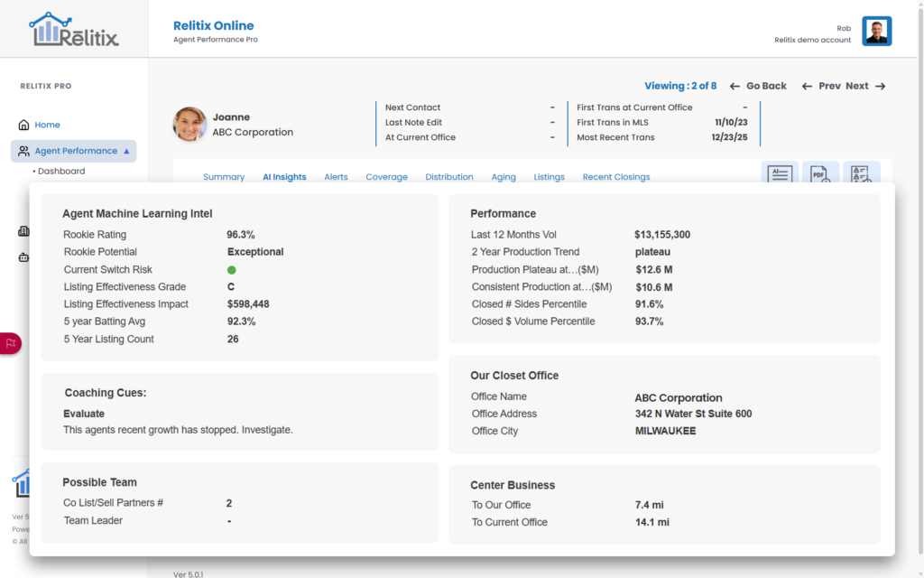The width and height of the screenshot is (924, 578).
Task: Switch to the Summary tab
Action: click(224, 177)
